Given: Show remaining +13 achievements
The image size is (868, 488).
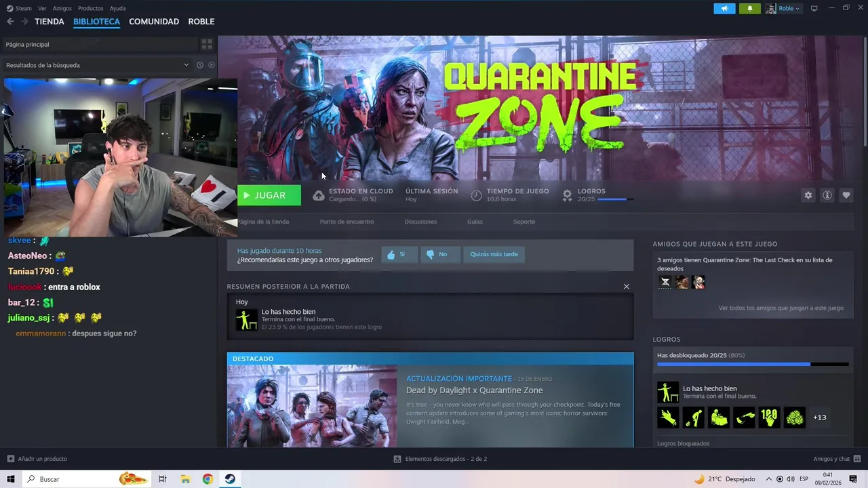Looking at the screenshot, I should (820, 418).
